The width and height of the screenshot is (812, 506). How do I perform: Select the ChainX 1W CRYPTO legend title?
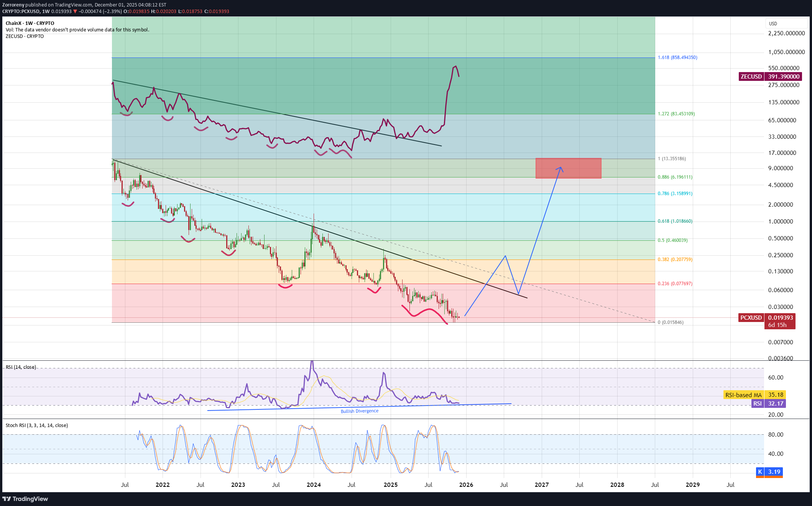point(30,23)
